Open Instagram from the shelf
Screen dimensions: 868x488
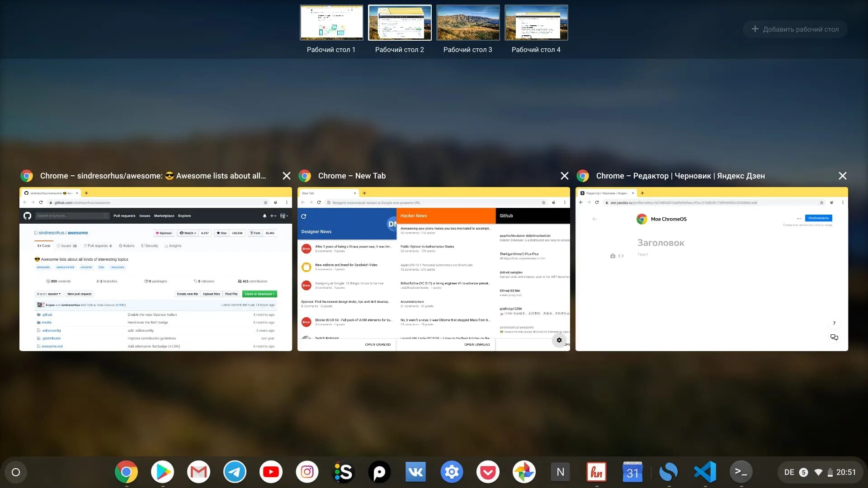(x=307, y=472)
